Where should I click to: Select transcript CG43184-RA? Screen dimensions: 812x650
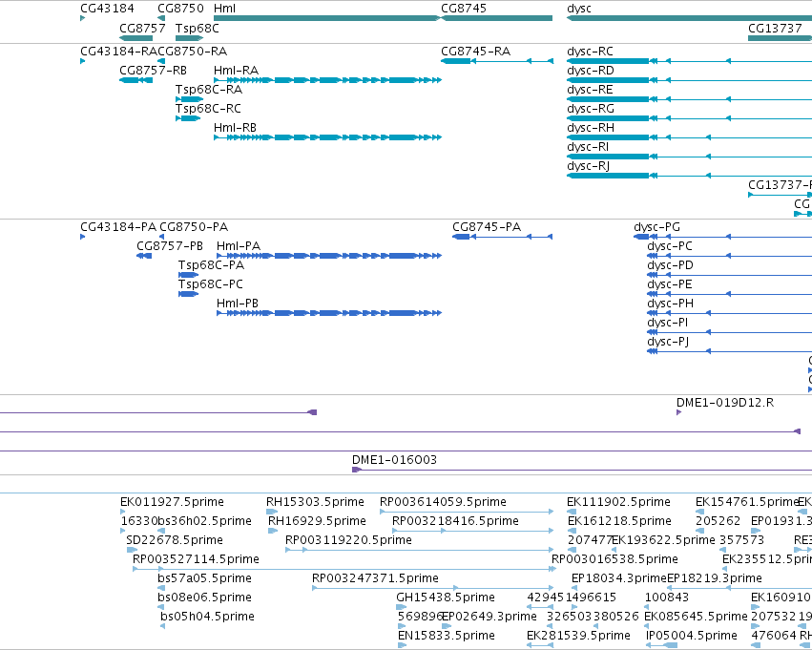(x=118, y=52)
